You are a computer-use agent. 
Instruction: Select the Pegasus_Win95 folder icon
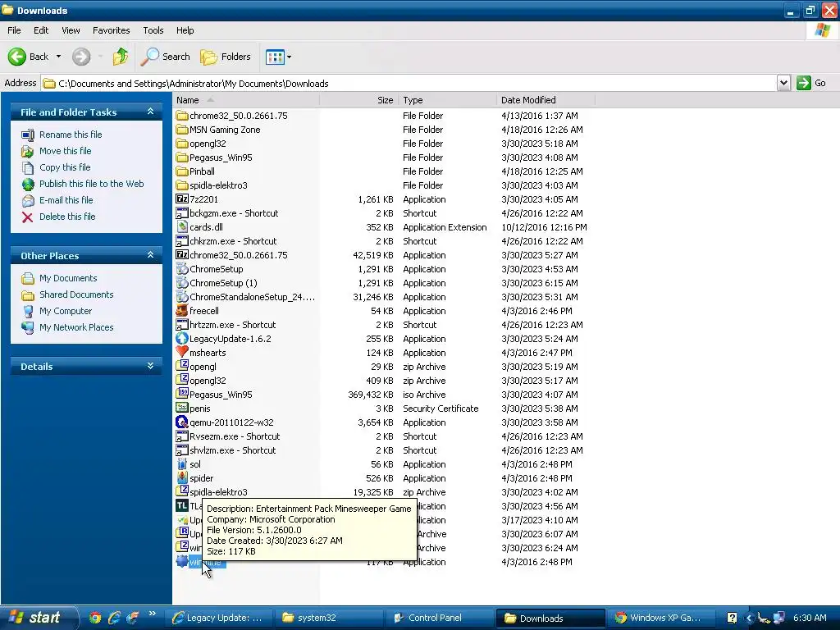point(182,157)
